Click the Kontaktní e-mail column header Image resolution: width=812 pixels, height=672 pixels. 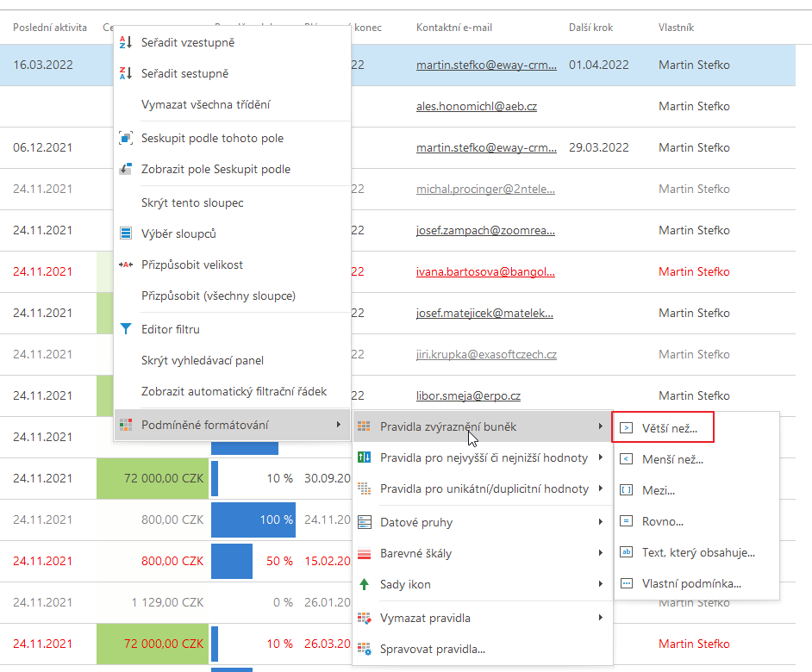[x=454, y=28]
